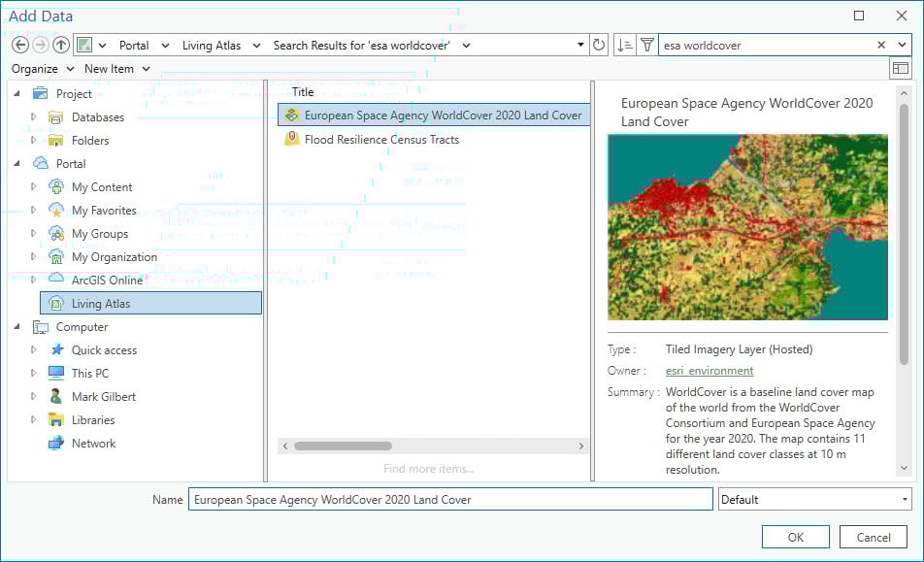
Task: Click the project map icon in address bar
Action: (x=86, y=45)
